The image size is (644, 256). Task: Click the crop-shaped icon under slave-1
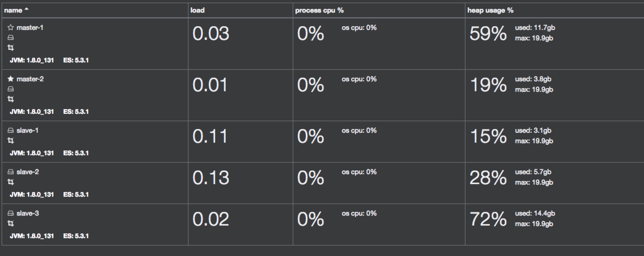click(10, 141)
